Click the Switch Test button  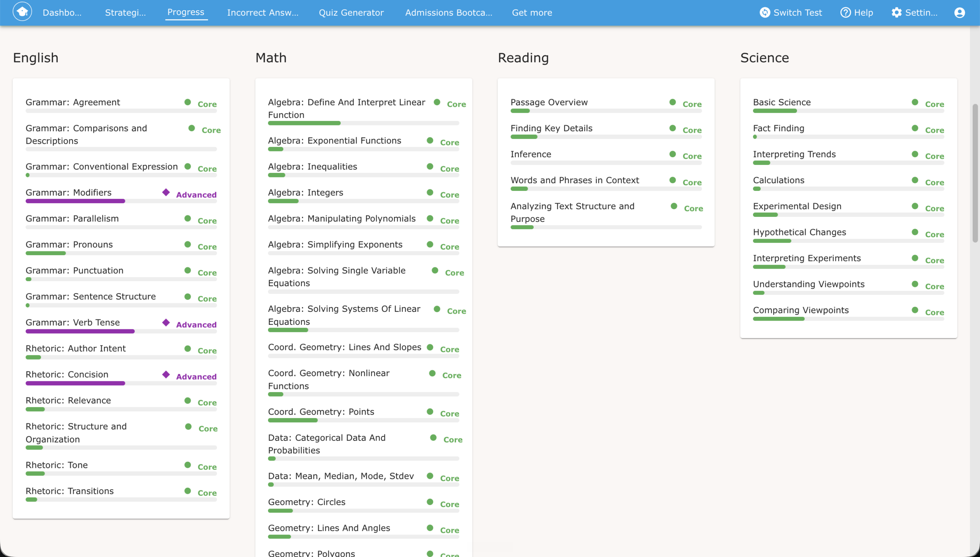click(791, 13)
